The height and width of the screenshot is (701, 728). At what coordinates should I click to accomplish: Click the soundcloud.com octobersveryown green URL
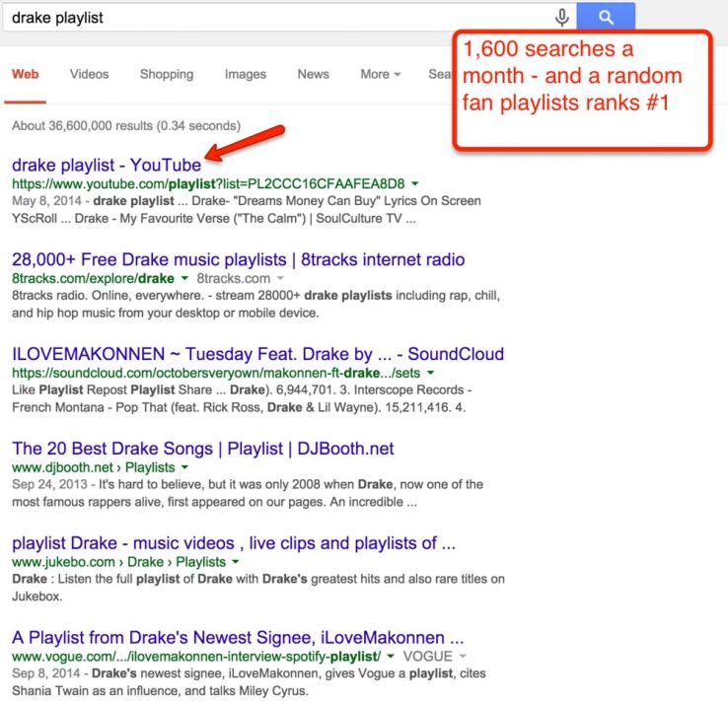point(216,373)
